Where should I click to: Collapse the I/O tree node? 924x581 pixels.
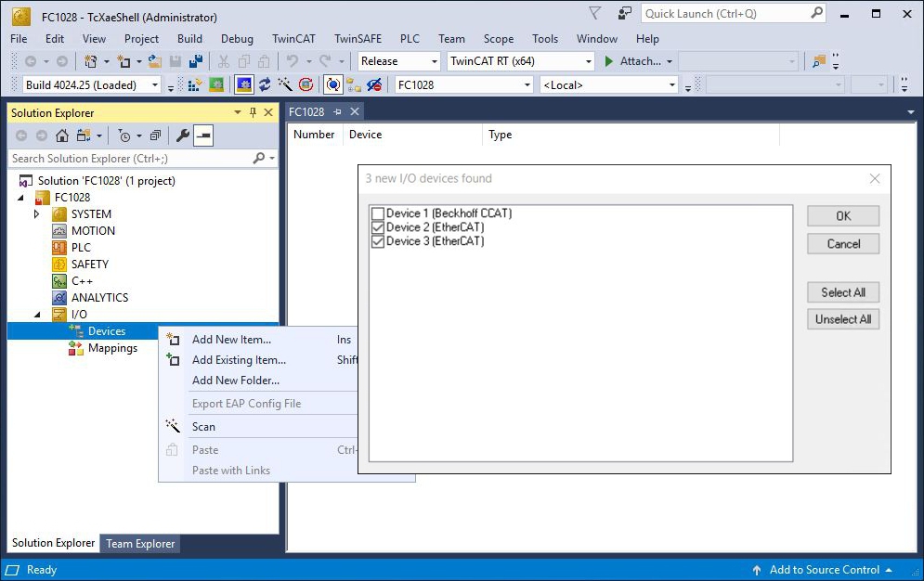(x=37, y=315)
